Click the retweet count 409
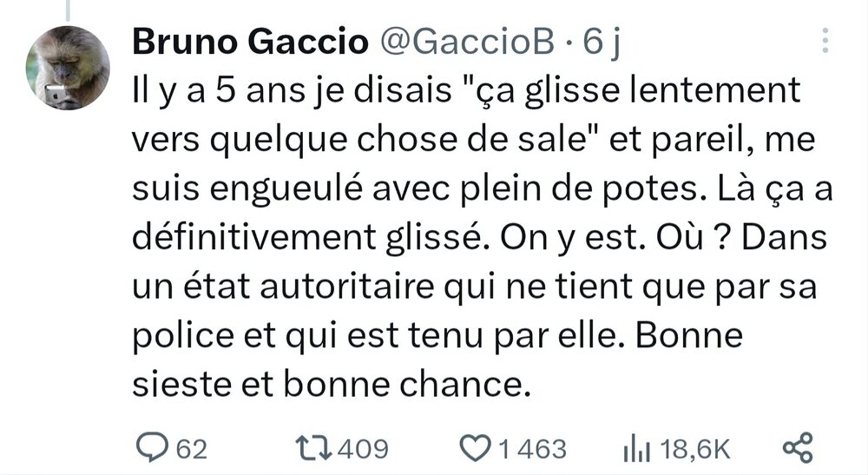This screenshot has width=868, height=475. (363, 449)
